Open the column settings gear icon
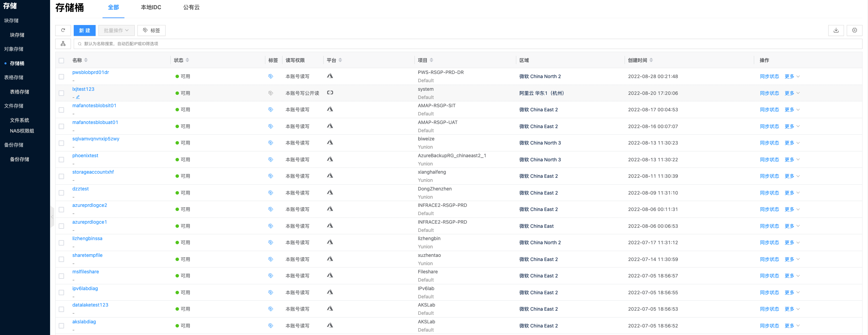This screenshot has height=335, width=868. (x=855, y=30)
